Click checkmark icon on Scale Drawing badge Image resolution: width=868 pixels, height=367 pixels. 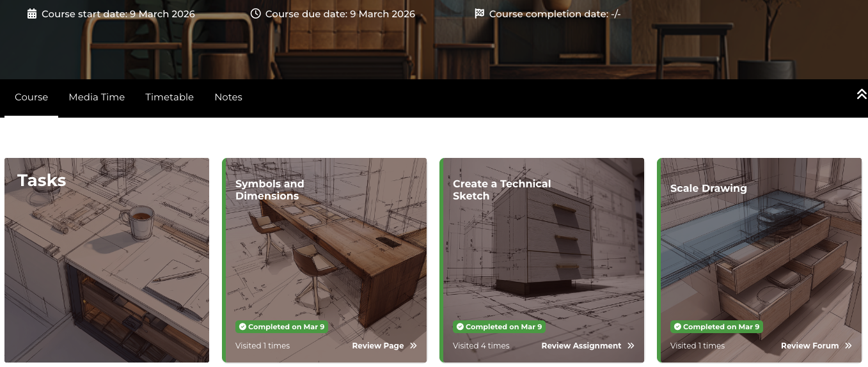677,327
